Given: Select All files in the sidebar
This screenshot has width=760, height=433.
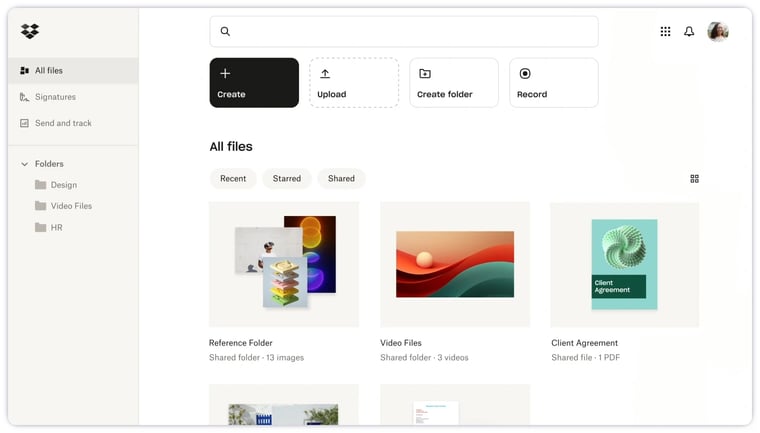Looking at the screenshot, I should (x=48, y=71).
